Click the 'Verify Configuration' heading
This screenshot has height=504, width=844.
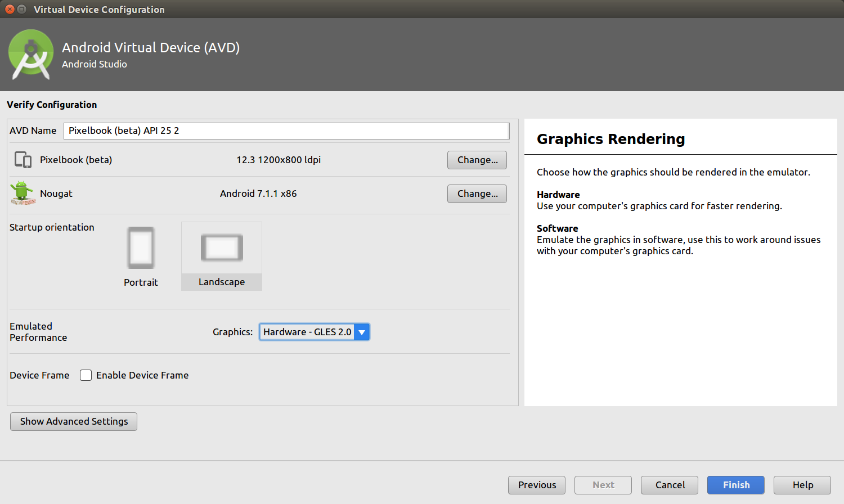click(x=52, y=105)
